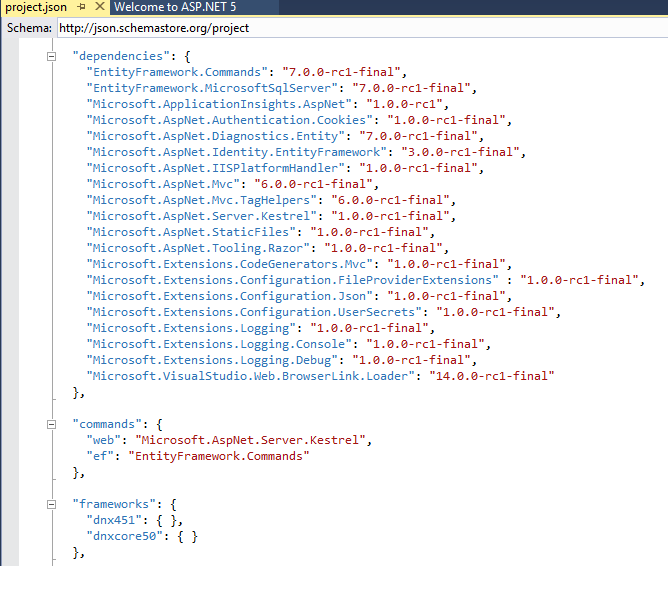Click "Microsoft.AspNet.Diagnostics.Entity" key
Screen dimensions: 668x596
tap(216, 136)
